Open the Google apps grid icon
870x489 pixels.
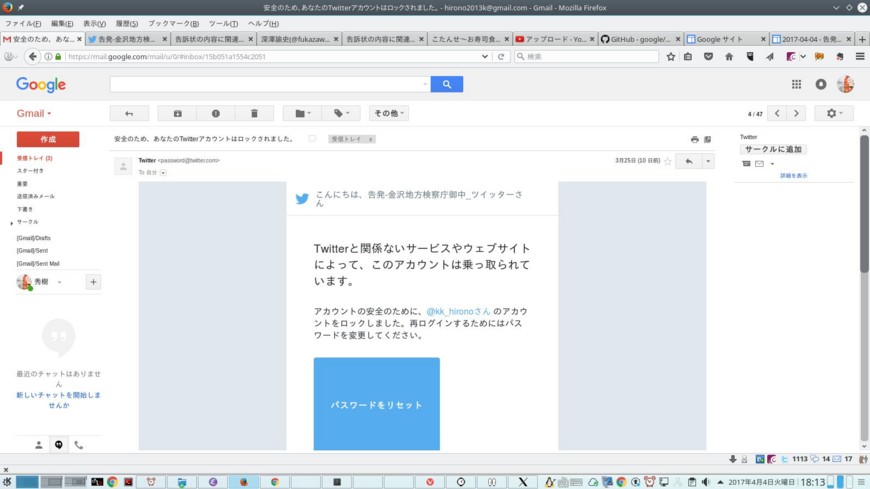tap(796, 84)
